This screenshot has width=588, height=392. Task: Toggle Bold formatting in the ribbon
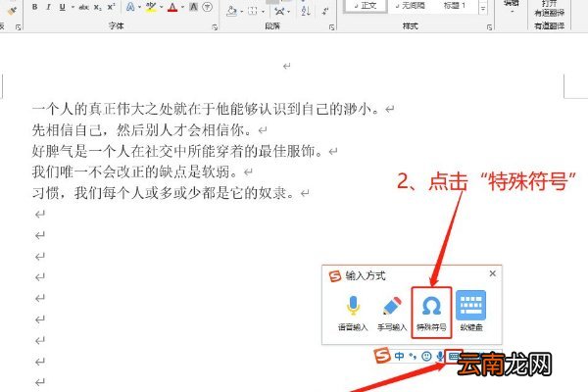pos(34,7)
